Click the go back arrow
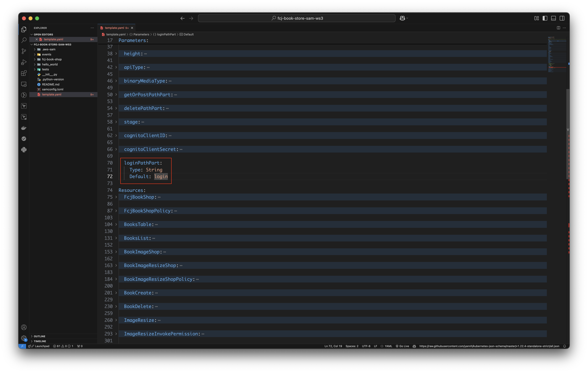The image size is (588, 373). point(182,18)
